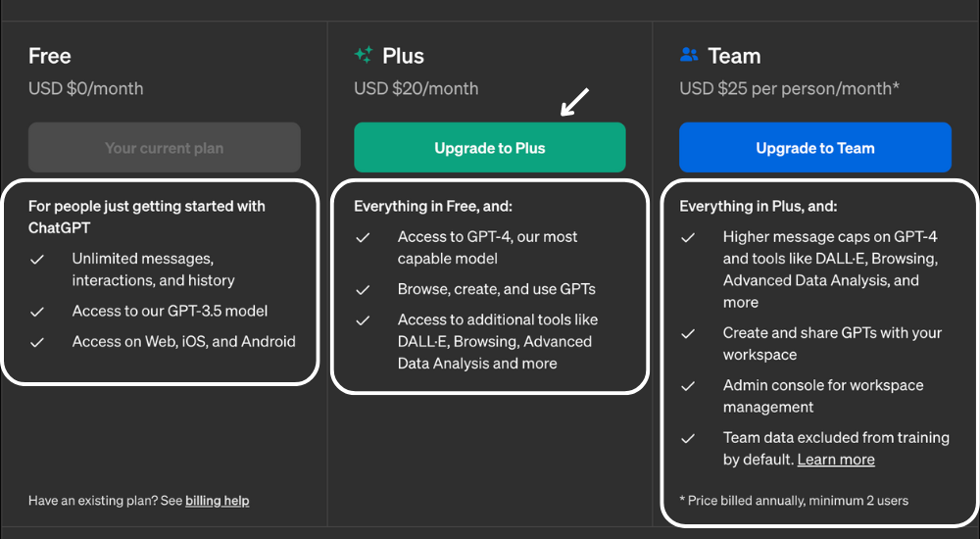980x539 pixels.
Task: Click 'Admin console for workspace management' text
Action: [823, 396]
